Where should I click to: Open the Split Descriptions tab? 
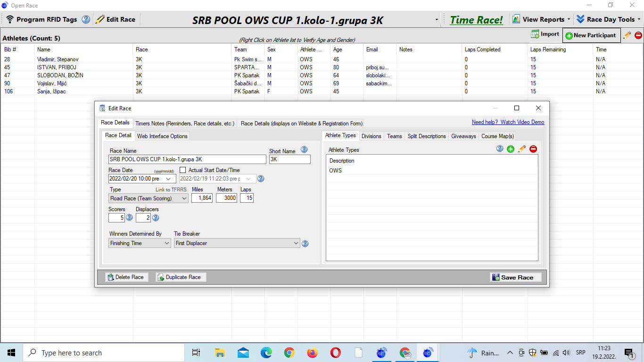426,136
